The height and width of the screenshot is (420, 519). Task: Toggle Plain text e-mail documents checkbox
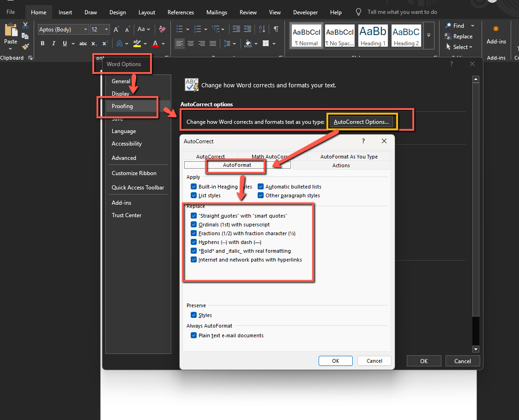193,335
